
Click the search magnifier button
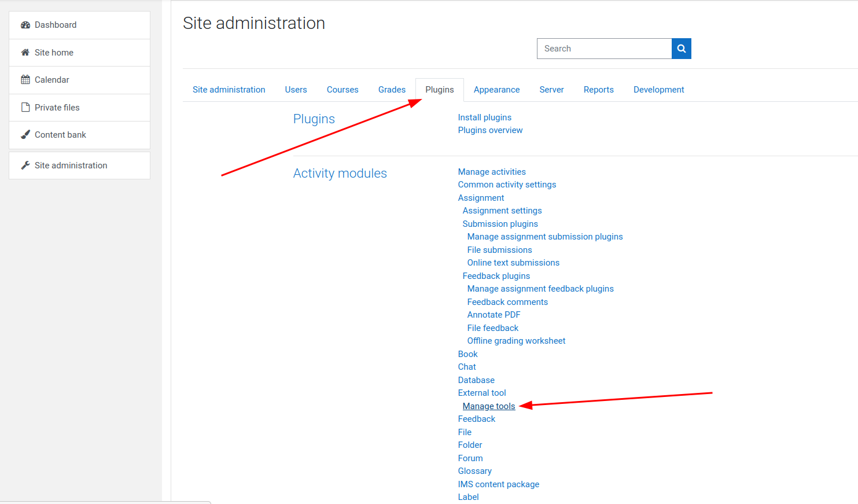pos(681,49)
